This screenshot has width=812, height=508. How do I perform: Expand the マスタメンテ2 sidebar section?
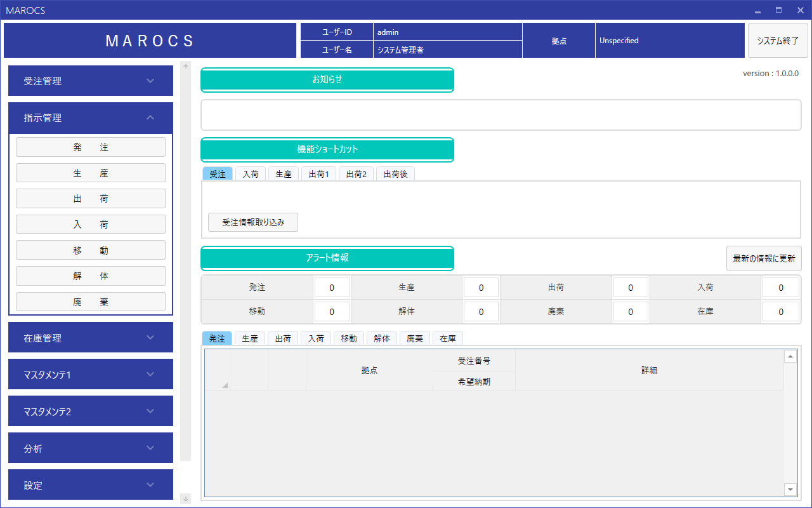pos(91,411)
